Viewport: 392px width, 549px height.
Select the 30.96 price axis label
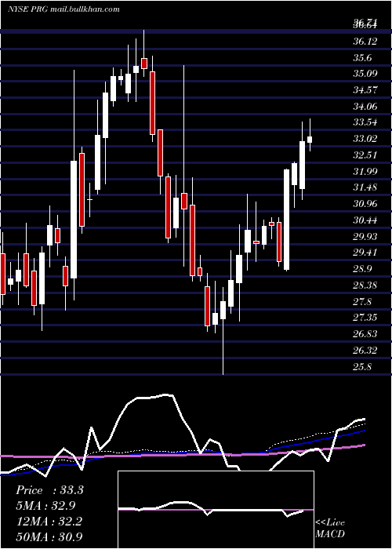coord(365,204)
